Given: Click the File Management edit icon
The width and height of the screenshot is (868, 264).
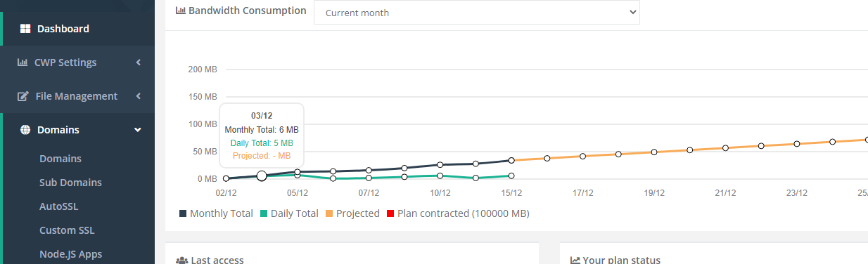Looking at the screenshot, I should (x=23, y=96).
